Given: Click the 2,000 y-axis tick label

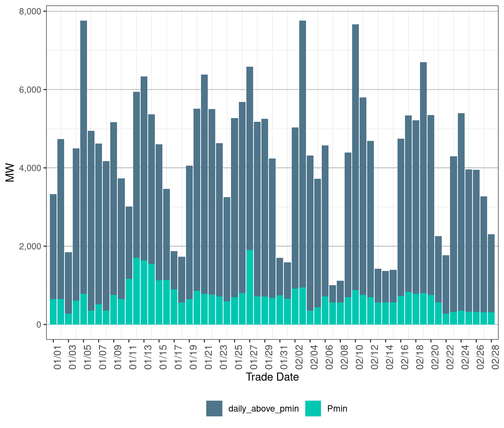Looking at the screenshot, I should click(30, 246).
